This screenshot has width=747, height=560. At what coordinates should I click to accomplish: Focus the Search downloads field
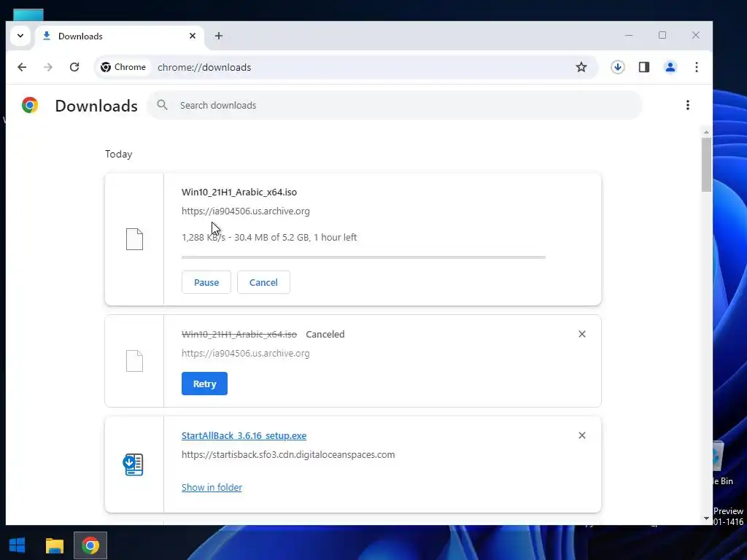tap(395, 105)
